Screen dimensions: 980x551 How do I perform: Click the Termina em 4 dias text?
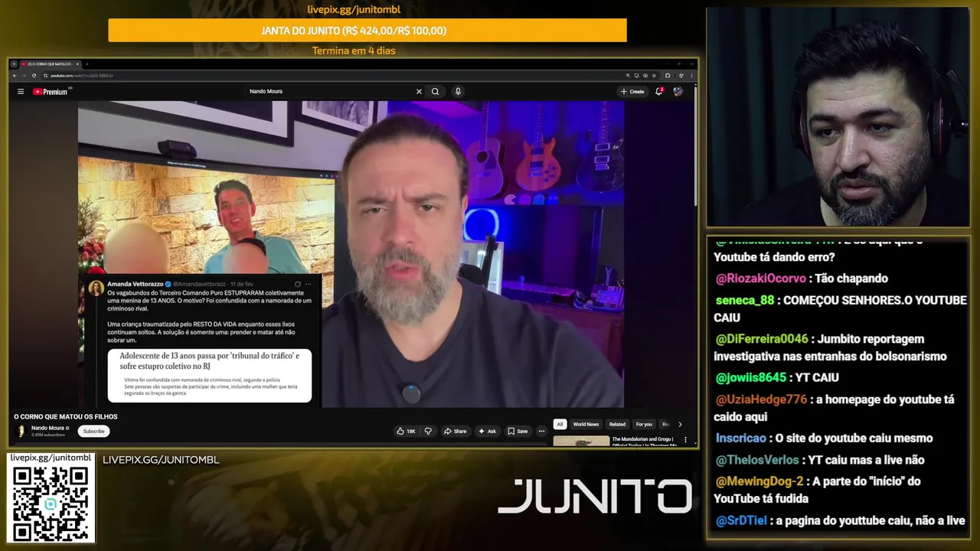tap(354, 51)
